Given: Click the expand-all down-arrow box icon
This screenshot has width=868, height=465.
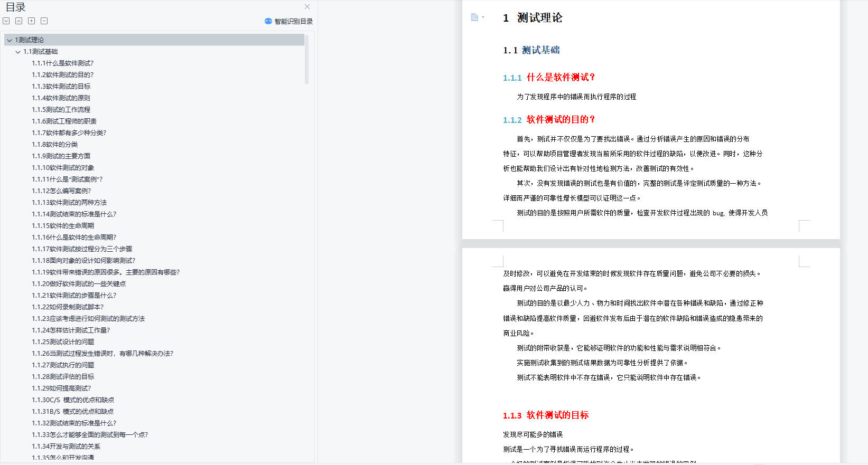Looking at the screenshot, I should pyautogui.click(x=6, y=21).
